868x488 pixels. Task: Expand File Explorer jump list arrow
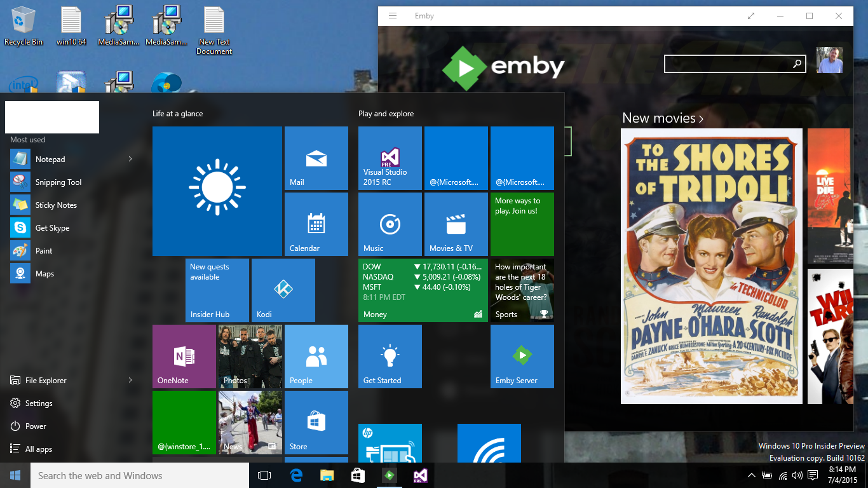pyautogui.click(x=130, y=380)
